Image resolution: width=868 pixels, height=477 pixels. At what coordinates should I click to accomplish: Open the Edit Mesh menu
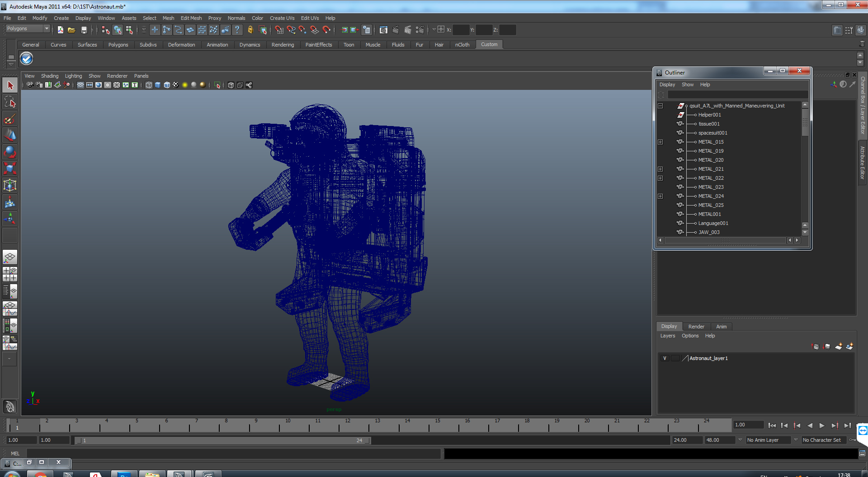tap(191, 18)
